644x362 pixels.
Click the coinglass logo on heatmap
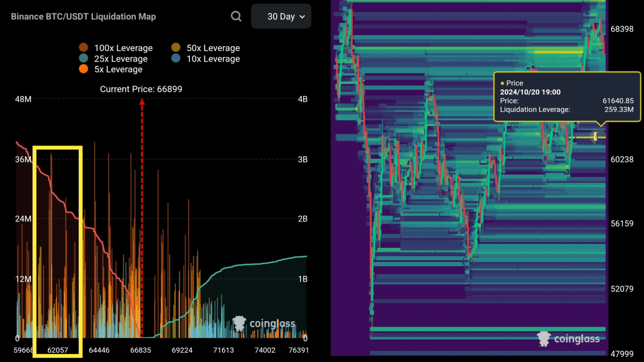[568, 339]
